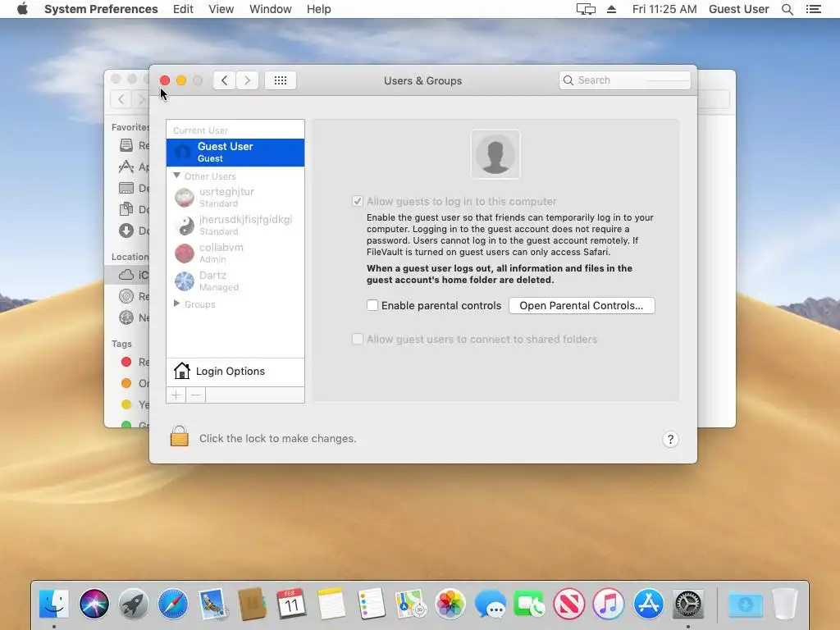Open Maps in the Dock

pos(410,604)
